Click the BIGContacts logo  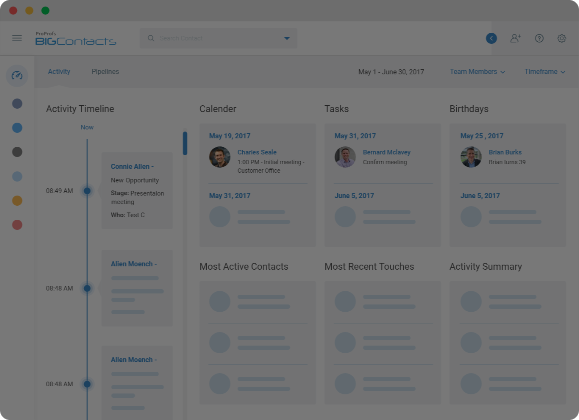[76, 38]
